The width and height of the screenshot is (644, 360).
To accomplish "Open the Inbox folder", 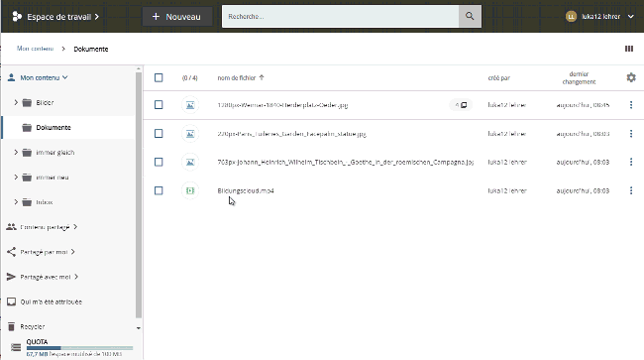I will tap(44, 202).
